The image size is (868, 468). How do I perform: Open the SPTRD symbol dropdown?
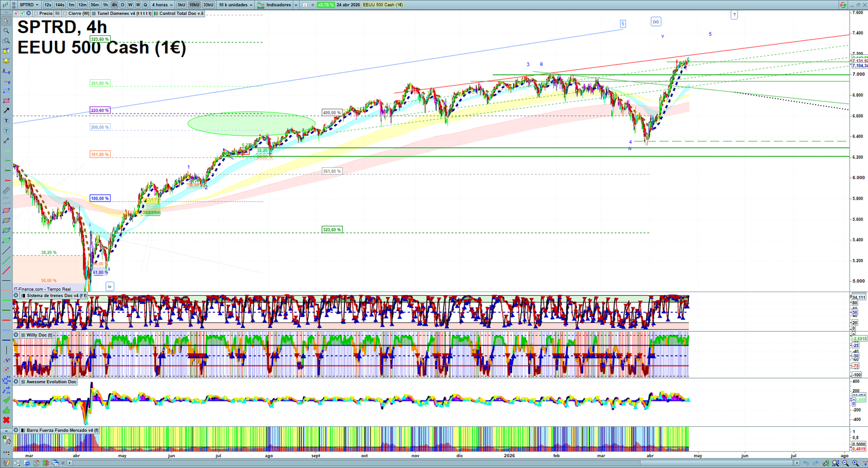point(29,5)
